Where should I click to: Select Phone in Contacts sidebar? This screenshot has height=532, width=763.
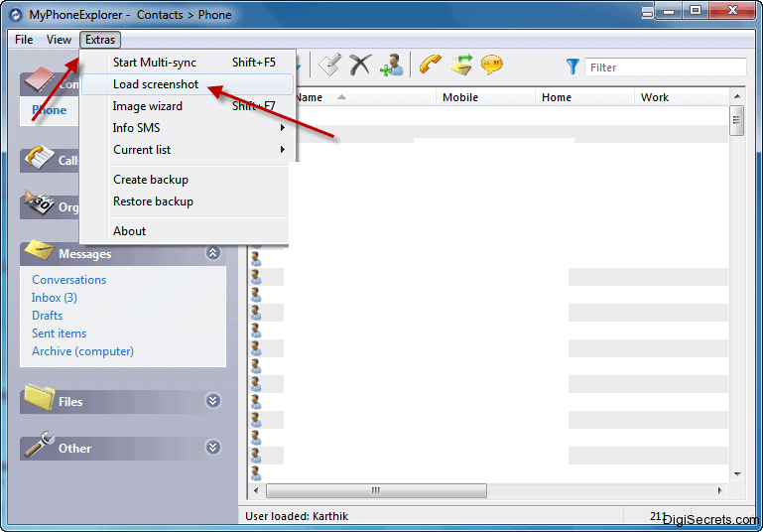coord(50,110)
